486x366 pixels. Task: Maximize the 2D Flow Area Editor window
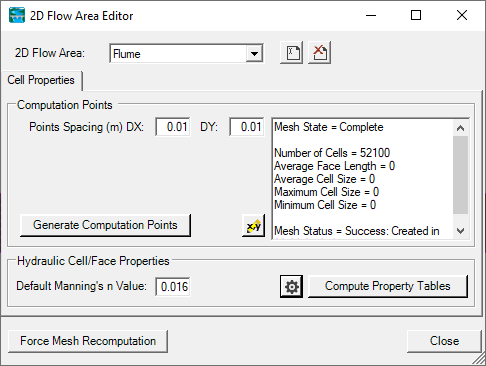click(x=416, y=15)
